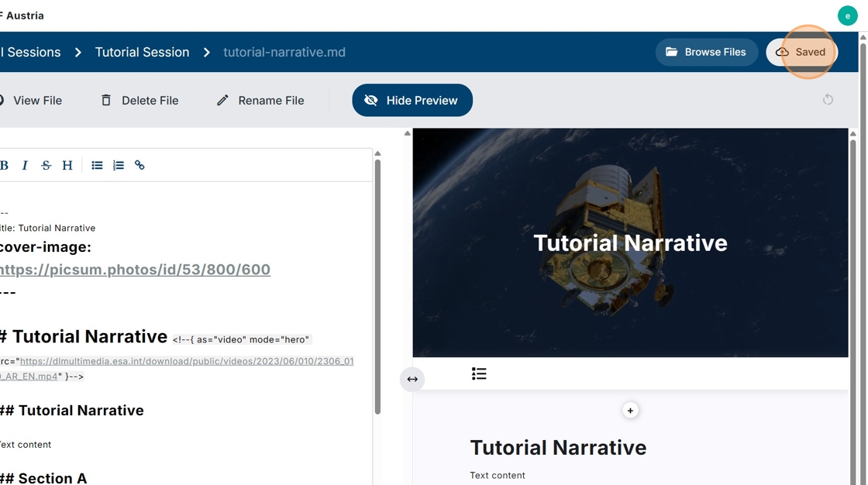Open the Sessions breadcrumb
868x485 pixels.
pyautogui.click(x=31, y=52)
